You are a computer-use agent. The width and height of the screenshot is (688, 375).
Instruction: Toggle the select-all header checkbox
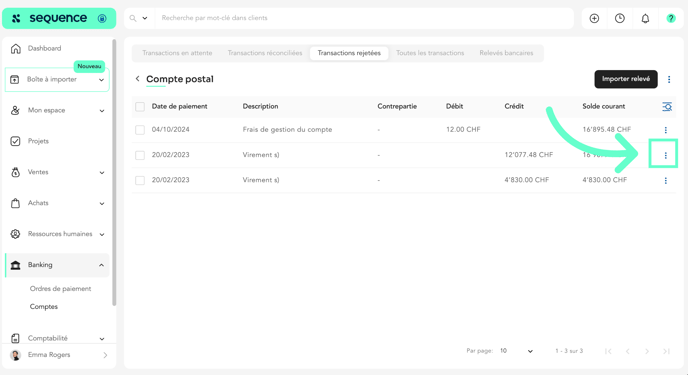coord(140,107)
